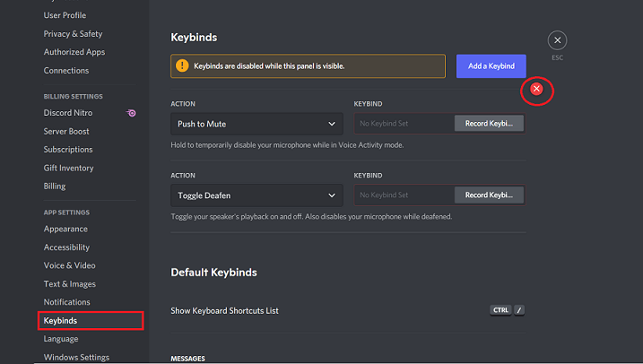The height and width of the screenshot is (364, 643).
Task: Open Server Boost page
Action: tap(66, 131)
